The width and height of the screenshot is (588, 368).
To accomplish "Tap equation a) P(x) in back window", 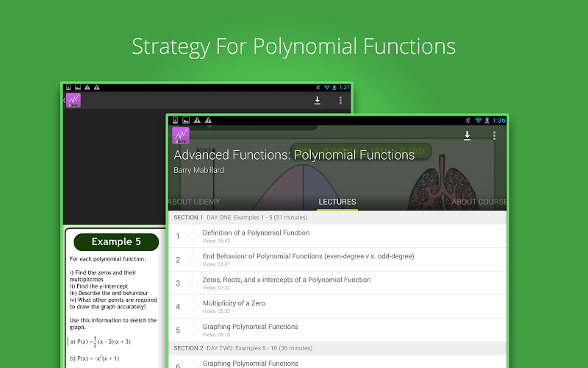I will coord(101,342).
